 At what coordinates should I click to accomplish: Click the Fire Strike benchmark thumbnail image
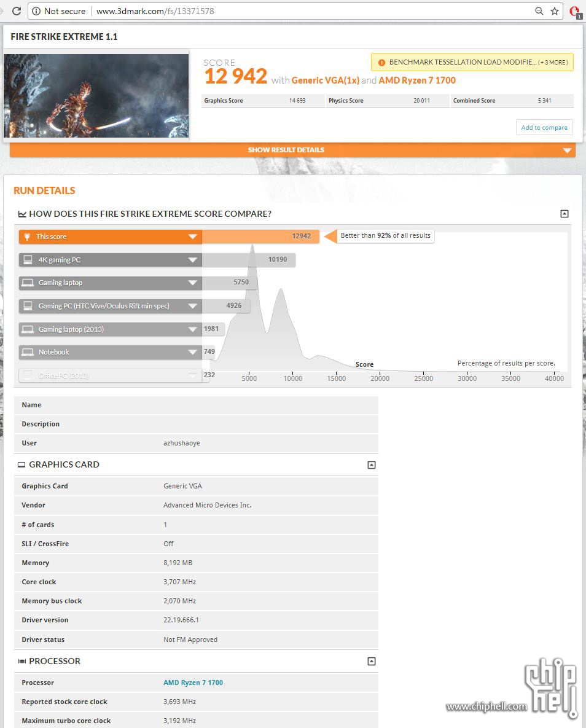[96, 96]
